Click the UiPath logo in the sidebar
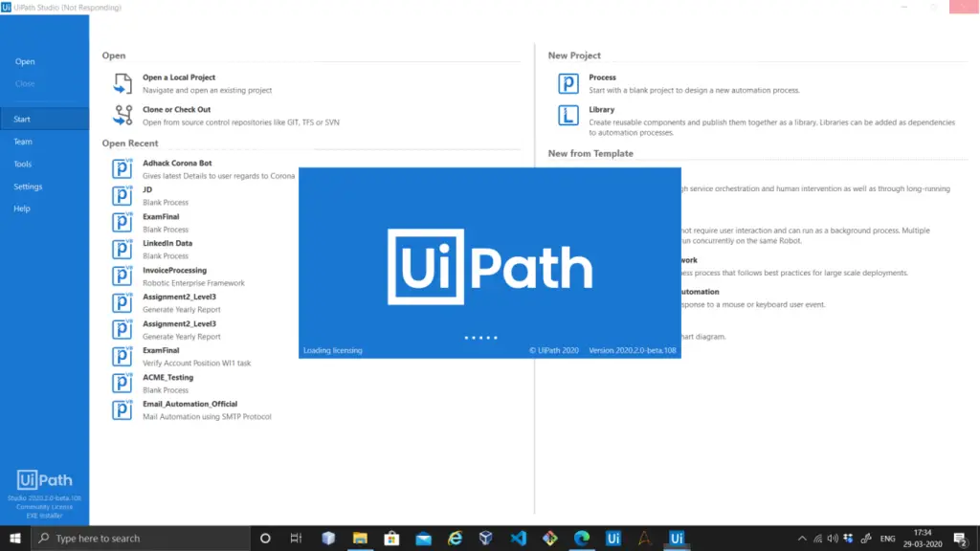 [x=44, y=480]
